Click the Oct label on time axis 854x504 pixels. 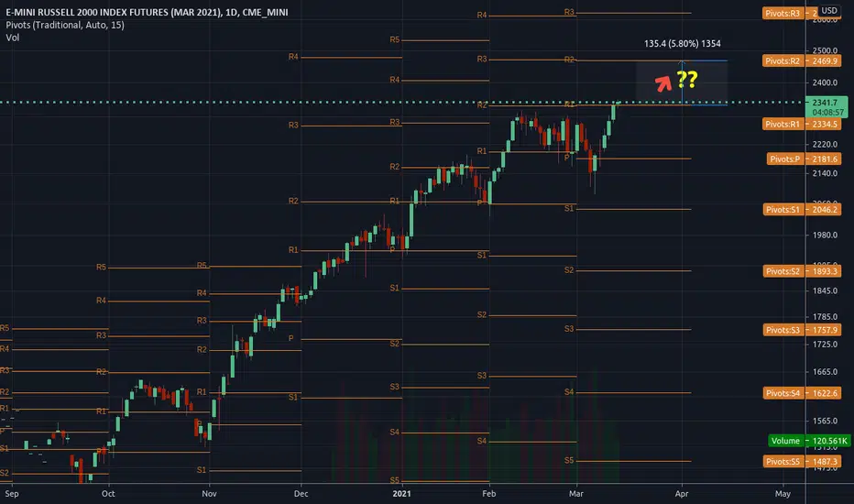tap(108, 494)
